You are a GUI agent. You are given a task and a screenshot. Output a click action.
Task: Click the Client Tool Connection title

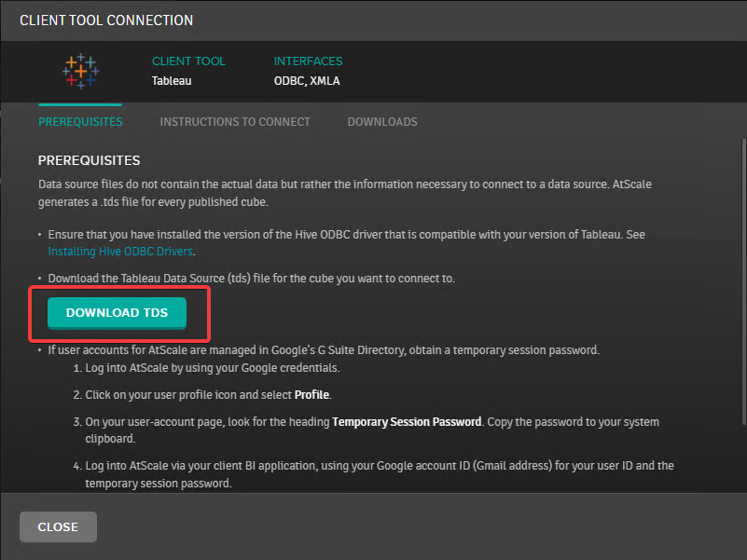tap(106, 20)
